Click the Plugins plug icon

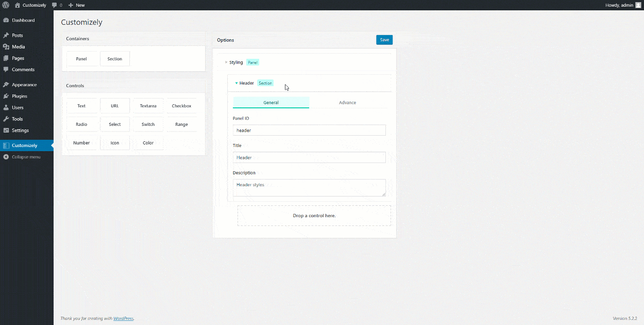pos(6,96)
